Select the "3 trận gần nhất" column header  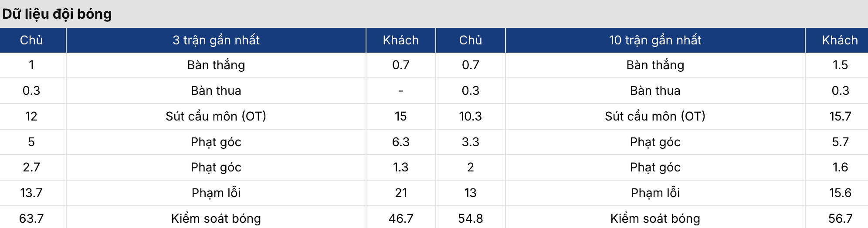click(x=216, y=40)
